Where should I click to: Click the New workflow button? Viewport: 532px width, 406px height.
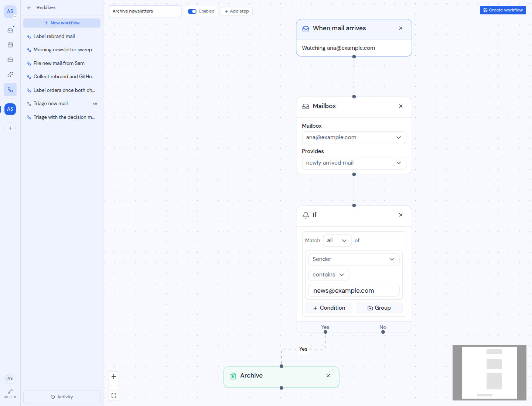coord(62,23)
